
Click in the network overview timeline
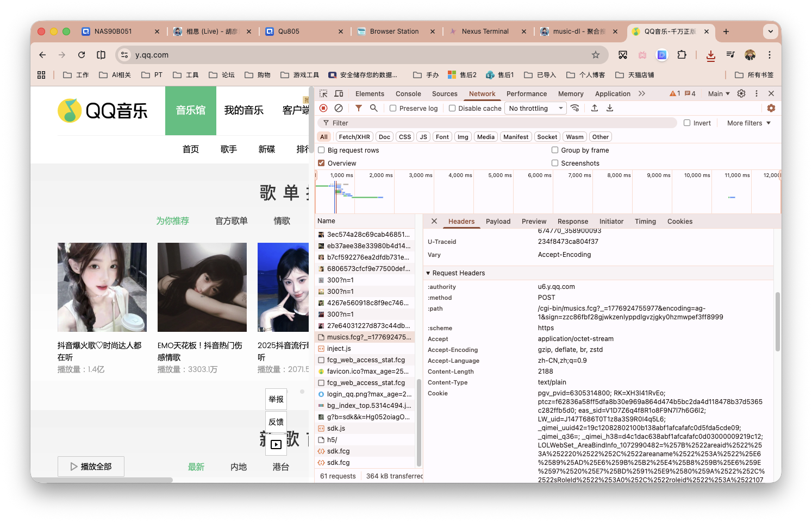tap(544, 197)
